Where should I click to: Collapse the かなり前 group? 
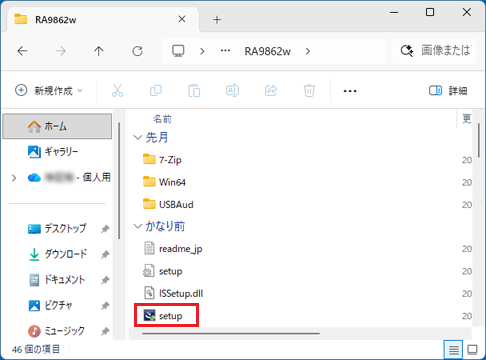pyautogui.click(x=138, y=226)
